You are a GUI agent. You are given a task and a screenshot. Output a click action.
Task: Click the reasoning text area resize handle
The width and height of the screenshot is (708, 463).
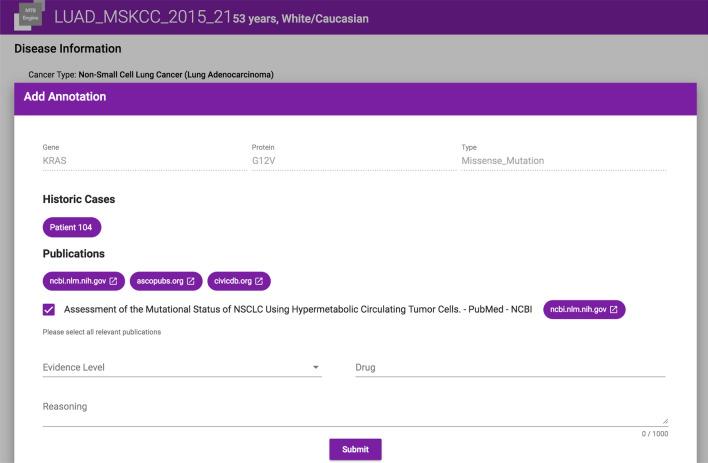pos(665,421)
